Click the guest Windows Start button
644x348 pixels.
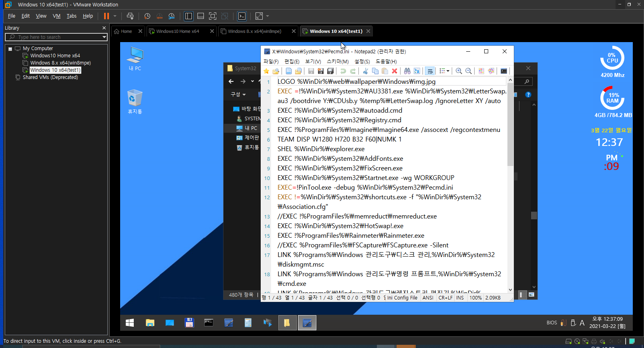[x=130, y=323]
